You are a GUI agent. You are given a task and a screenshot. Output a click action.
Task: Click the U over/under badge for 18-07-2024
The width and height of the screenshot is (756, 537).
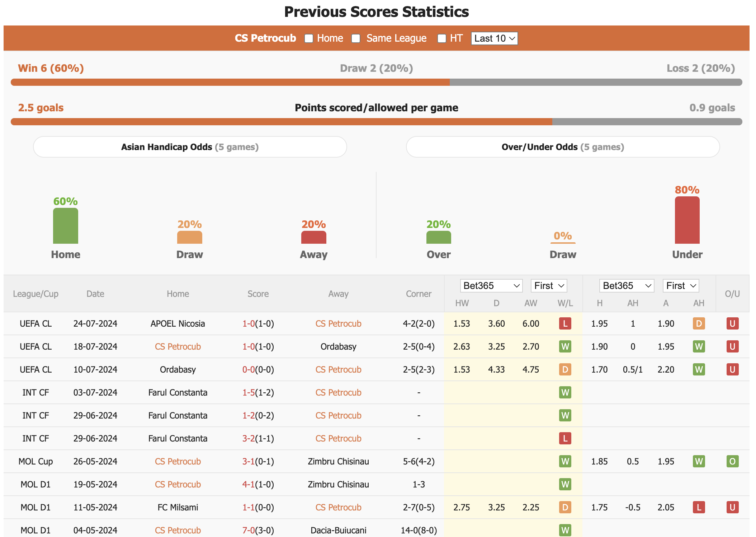coord(733,346)
